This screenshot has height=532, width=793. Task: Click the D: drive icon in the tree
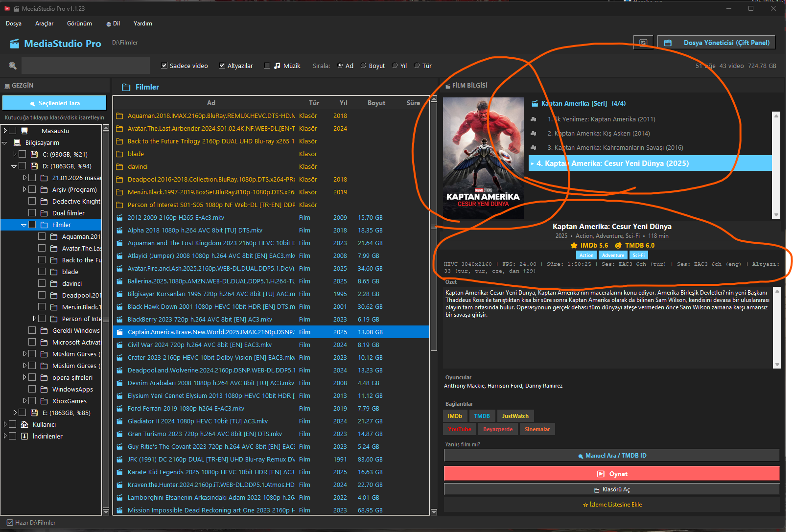coord(34,166)
